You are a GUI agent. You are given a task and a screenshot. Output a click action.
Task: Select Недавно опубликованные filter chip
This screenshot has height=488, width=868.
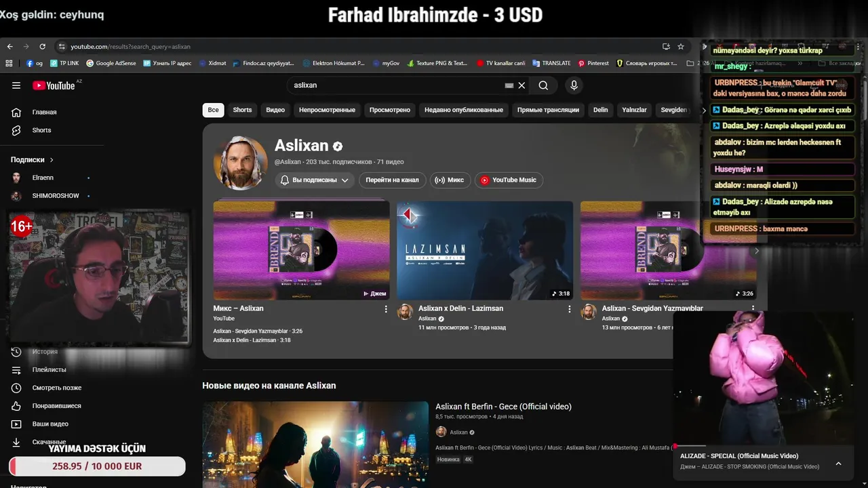pyautogui.click(x=464, y=110)
